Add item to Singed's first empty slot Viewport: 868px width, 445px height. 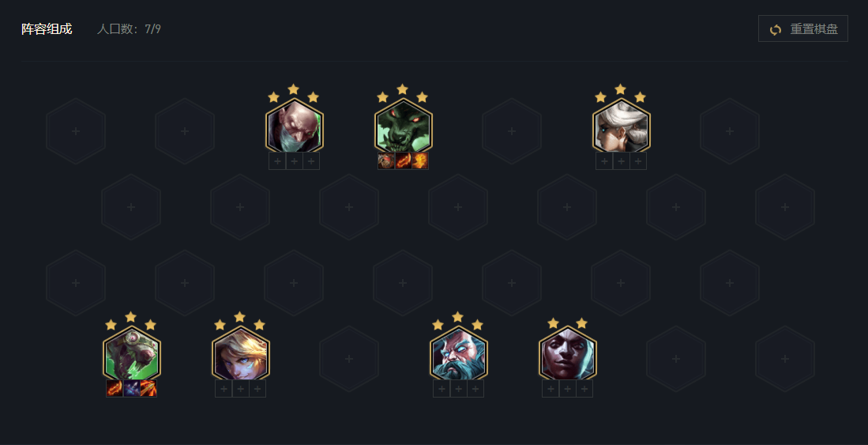point(277,161)
